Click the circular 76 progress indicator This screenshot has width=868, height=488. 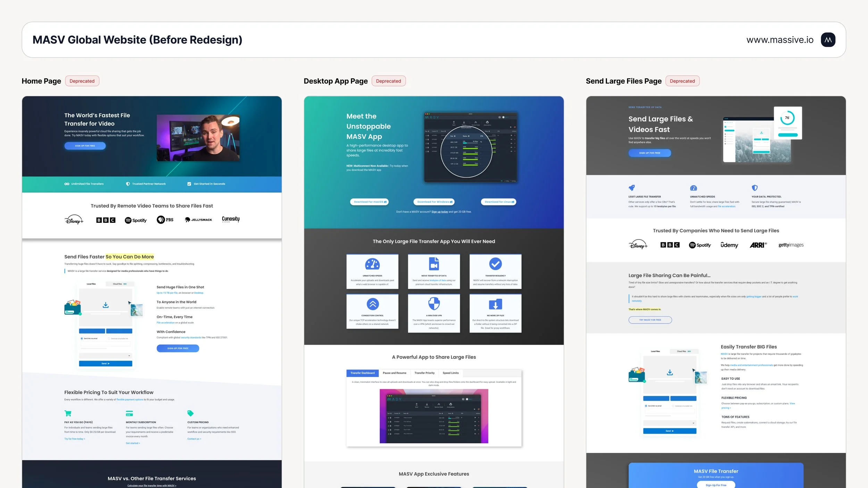pyautogui.click(x=787, y=118)
